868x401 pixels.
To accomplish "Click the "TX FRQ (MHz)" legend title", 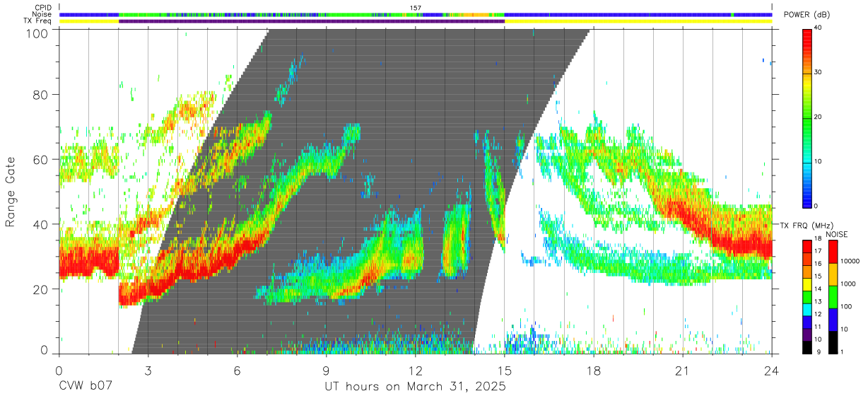I will coord(805,225).
